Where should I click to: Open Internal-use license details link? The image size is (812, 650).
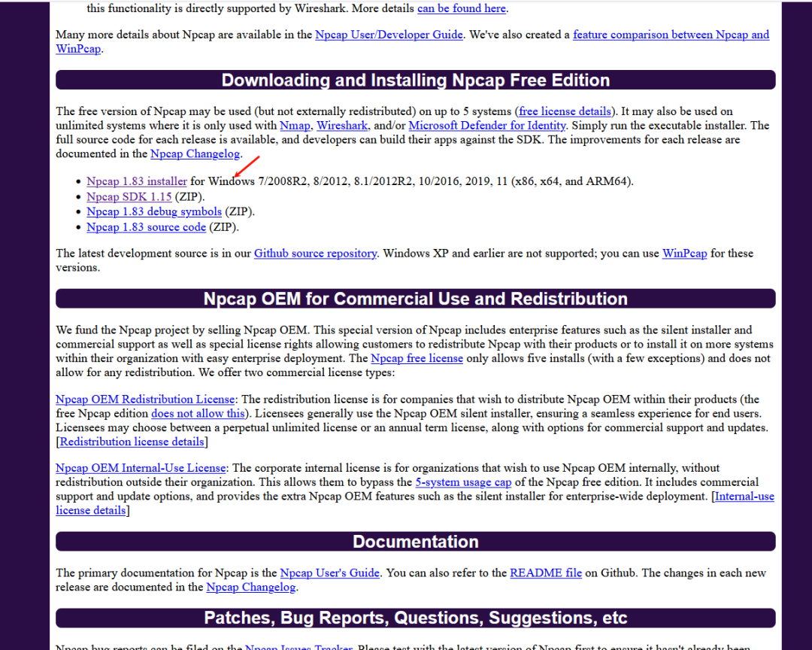coord(744,497)
